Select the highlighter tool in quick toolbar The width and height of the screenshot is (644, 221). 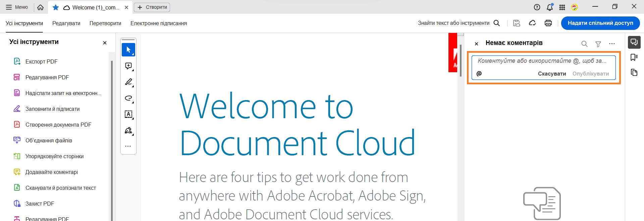click(x=128, y=82)
